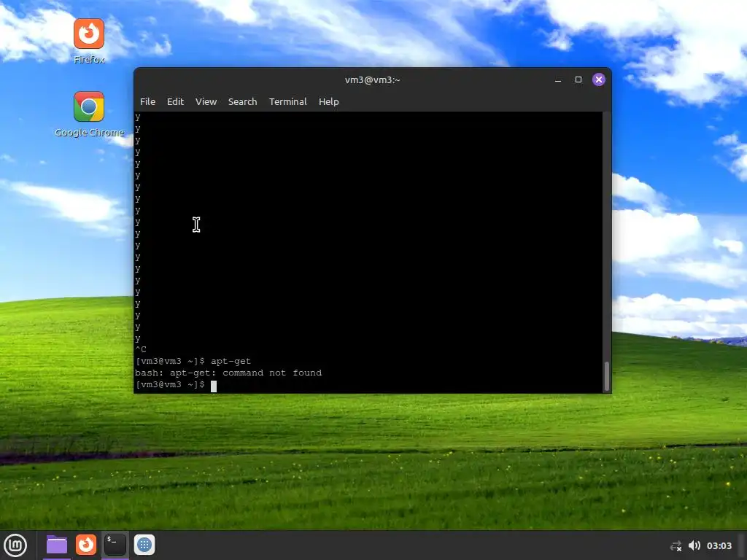The height and width of the screenshot is (560, 747).
Task: Maximize the terminal window
Action: [578, 79]
